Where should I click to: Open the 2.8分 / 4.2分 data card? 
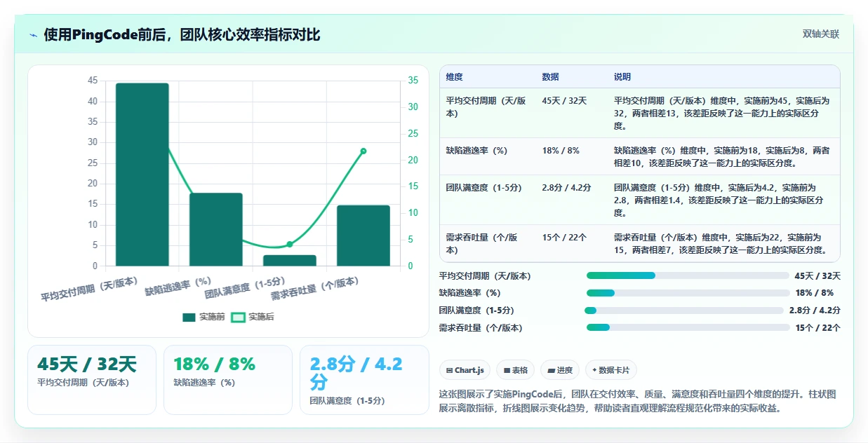tap(364, 380)
